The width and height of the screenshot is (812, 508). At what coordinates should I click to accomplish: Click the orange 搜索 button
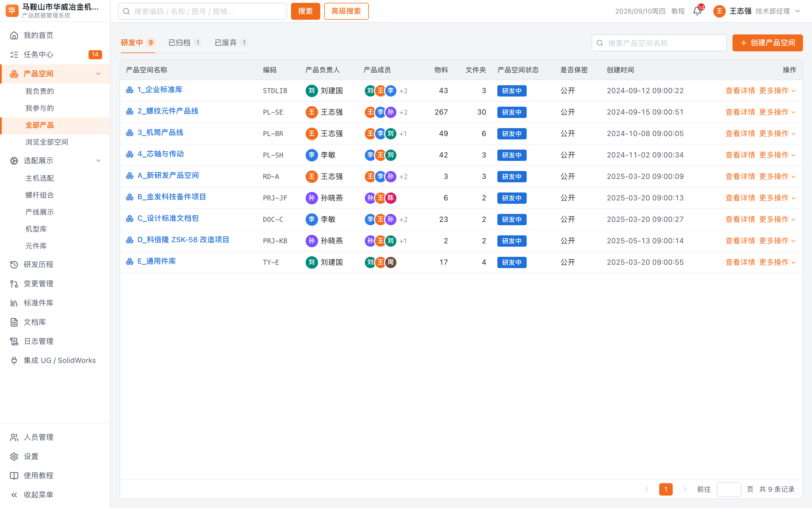(x=305, y=11)
